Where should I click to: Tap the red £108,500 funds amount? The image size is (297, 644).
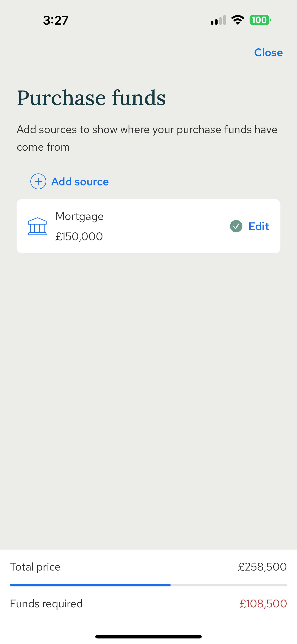tap(263, 603)
